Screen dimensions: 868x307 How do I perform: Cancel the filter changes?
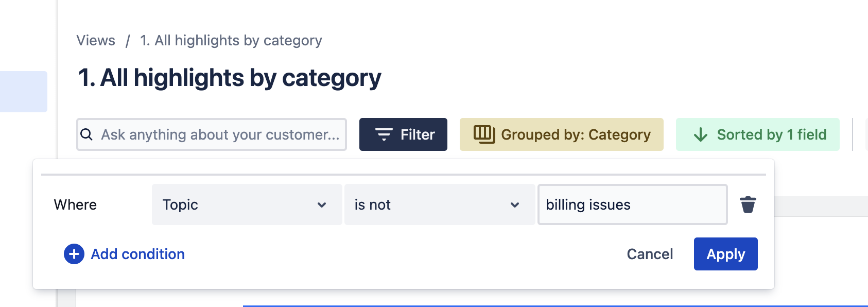[x=650, y=254]
